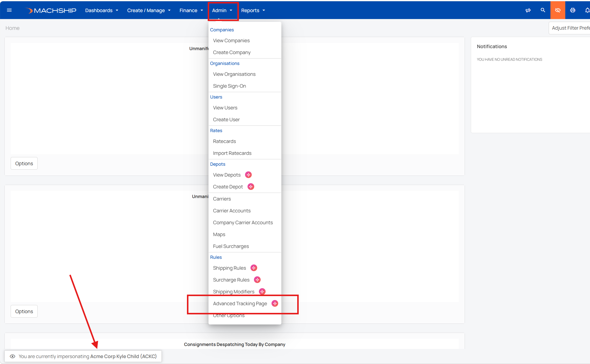Choose Import Ratecards menu item
Image resolution: width=590 pixels, height=364 pixels.
pyautogui.click(x=245, y=153)
